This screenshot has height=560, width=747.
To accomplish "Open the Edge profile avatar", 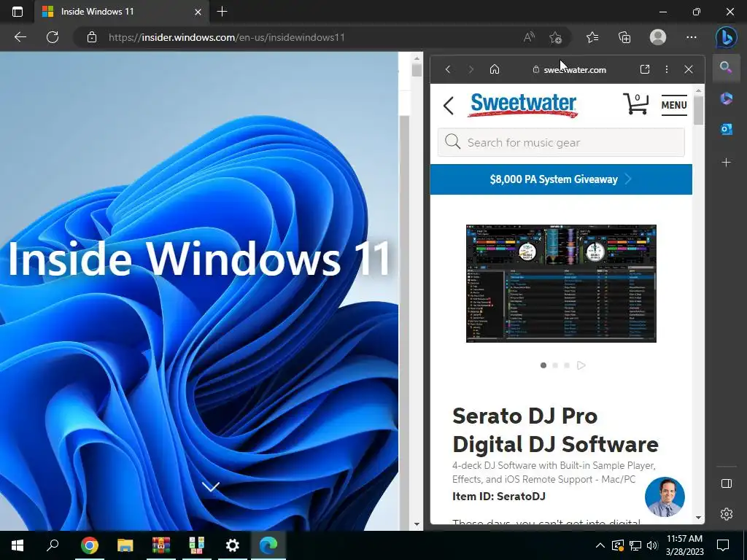I will click(x=658, y=37).
